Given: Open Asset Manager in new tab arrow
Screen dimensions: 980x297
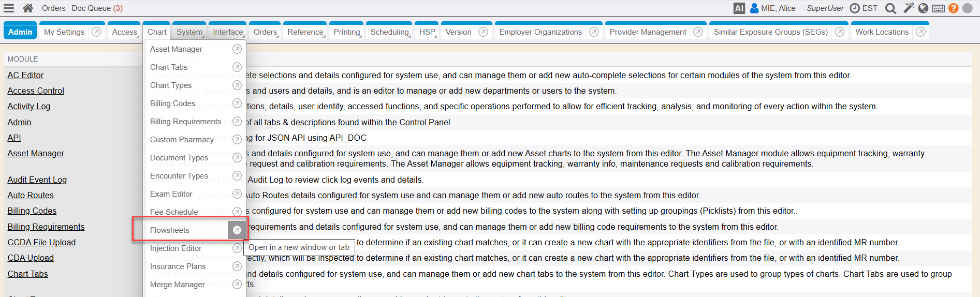Looking at the screenshot, I should coord(237,49).
